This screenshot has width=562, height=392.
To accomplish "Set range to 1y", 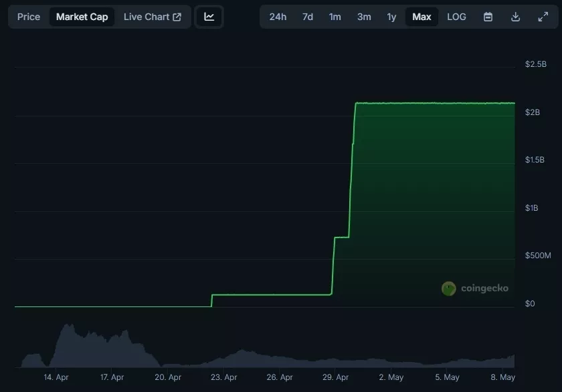I will tap(391, 17).
